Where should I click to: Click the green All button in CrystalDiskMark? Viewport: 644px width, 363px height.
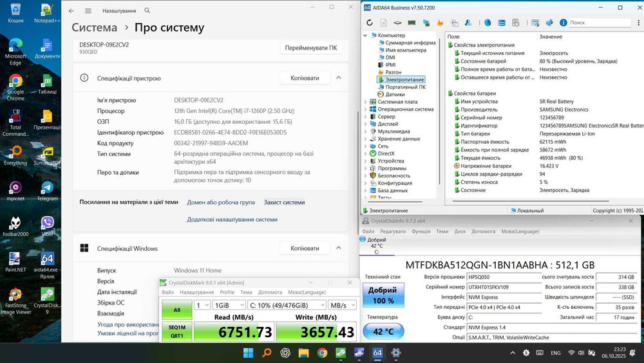tap(176, 309)
